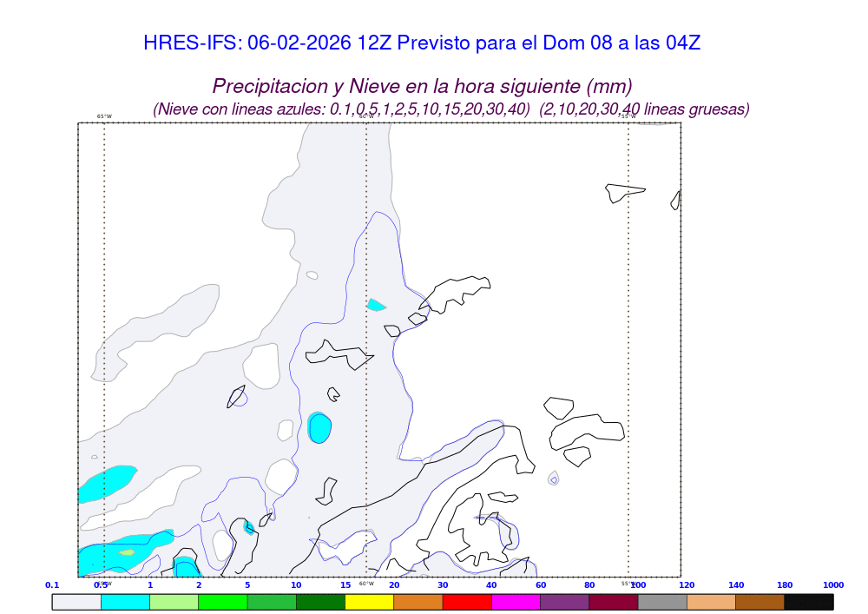Pick the medium gray legend swatch
This screenshot has height=614, width=868.
click(x=662, y=602)
